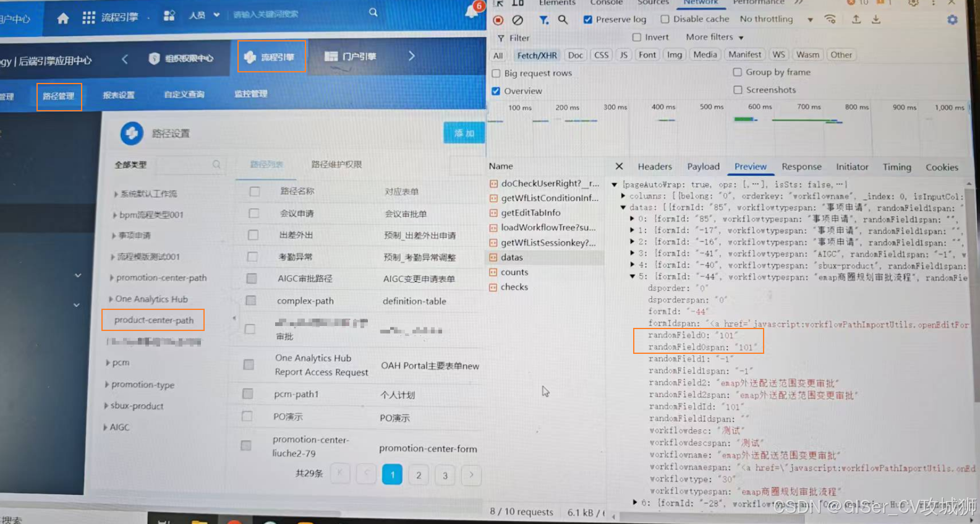Enable Disable cache checkbox
The width and height of the screenshot is (980, 524).
point(665,19)
